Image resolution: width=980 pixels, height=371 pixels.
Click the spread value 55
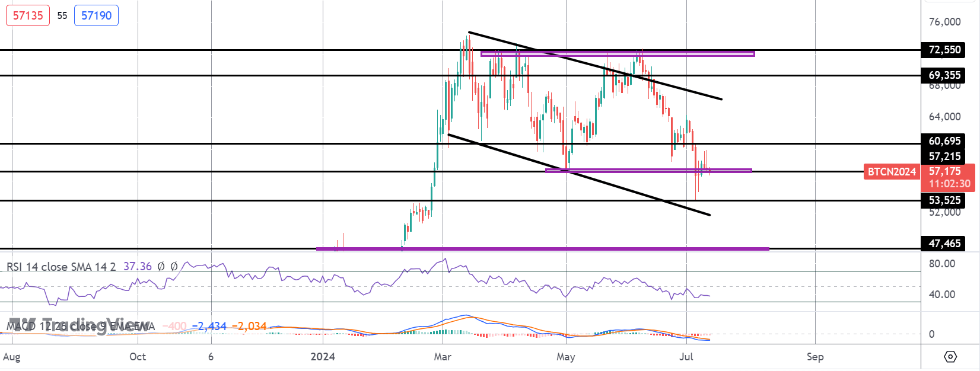tap(62, 16)
